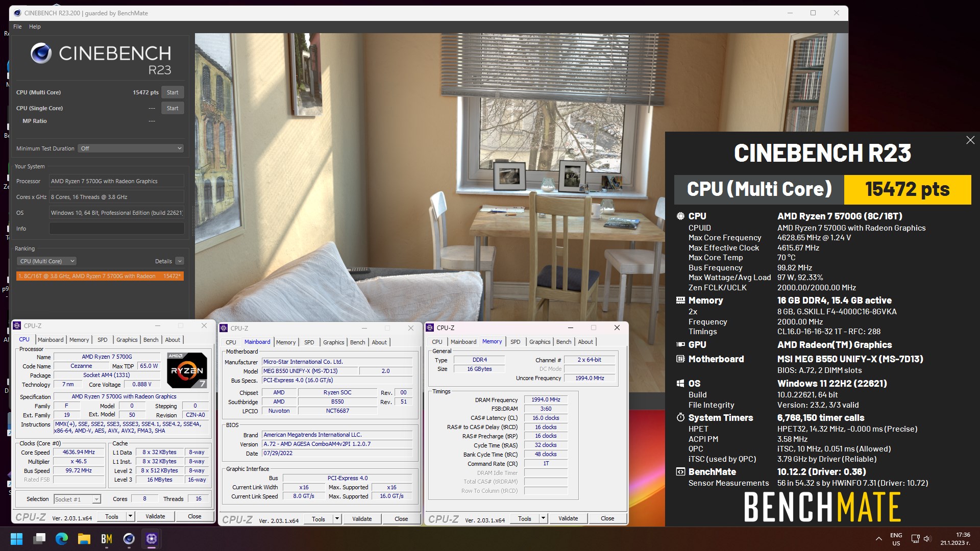The image size is (980, 551).
Task: Open SPD tab in Memory CPU-Z window
Action: pyautogui.click(x=516, y=342)
